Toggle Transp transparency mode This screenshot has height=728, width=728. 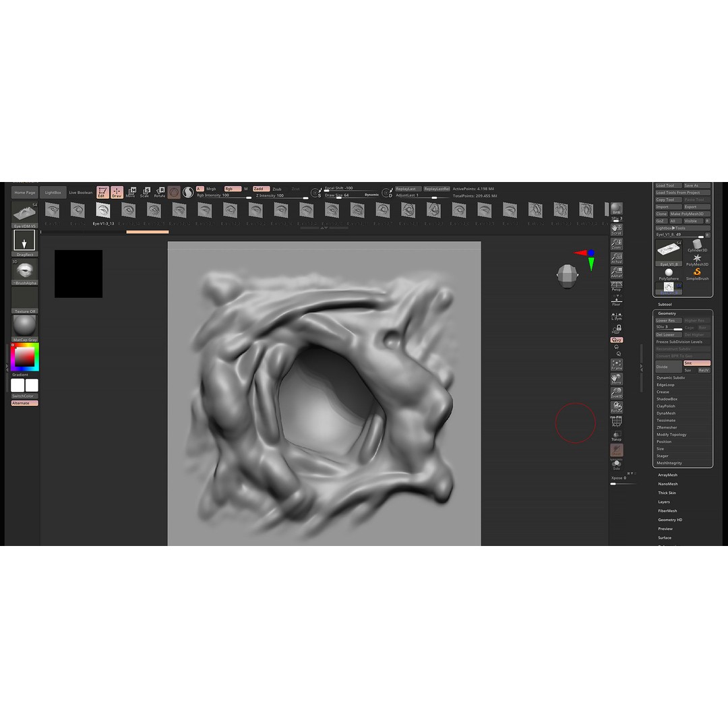pyautogui.click(x=617, y=436)
